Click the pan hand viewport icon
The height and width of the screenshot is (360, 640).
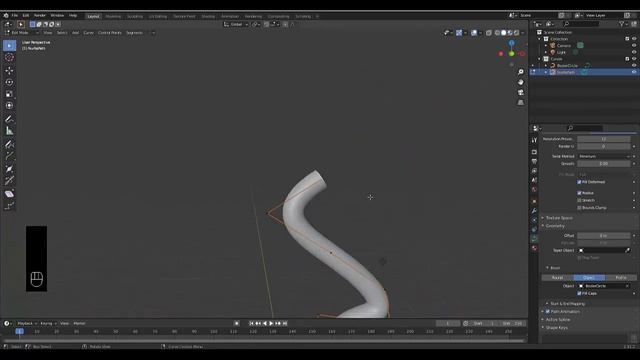tap(521, 82)
